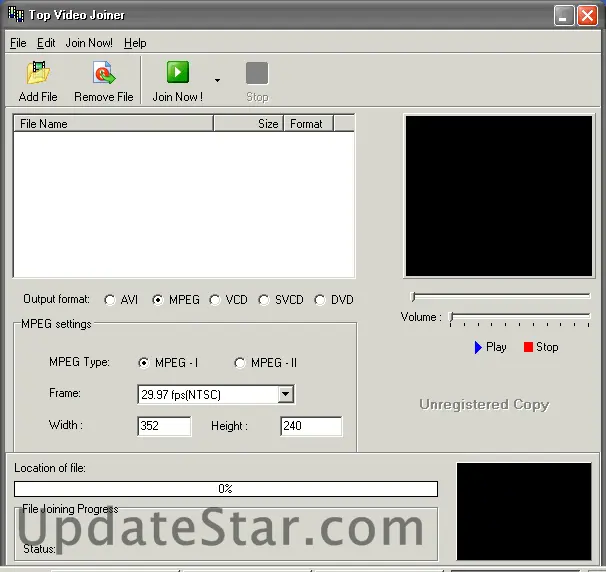The image size is (606, 572).
Task: Expand the Frame rate combo box
Action: coord(286,394)
